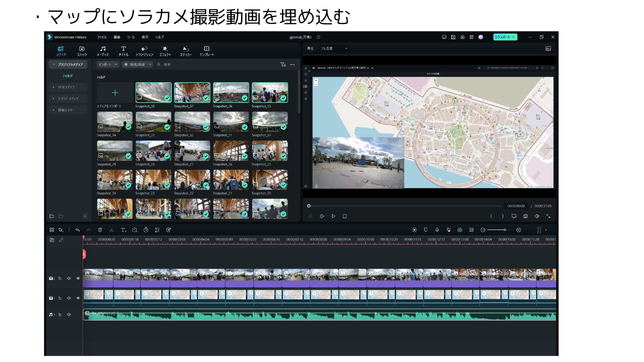This screenshot has height=362, width=644.
Task: Click the voiceover microphone icon
Action: [x=437, y=230]
